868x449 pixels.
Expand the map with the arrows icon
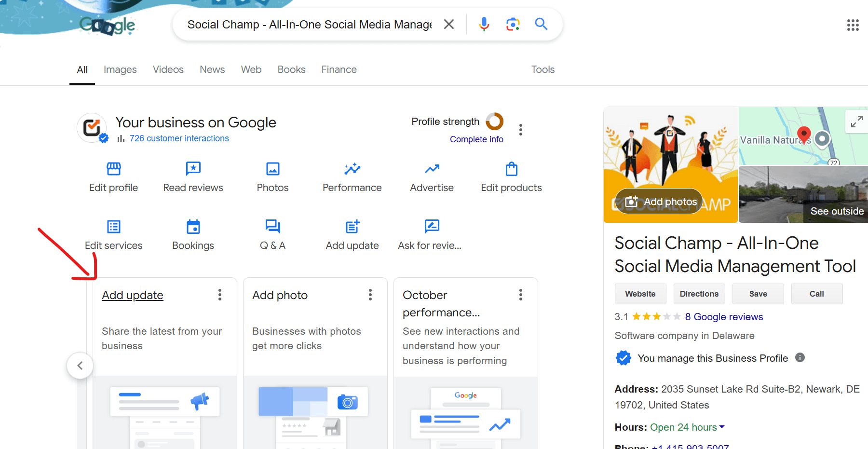click(857, 122)
